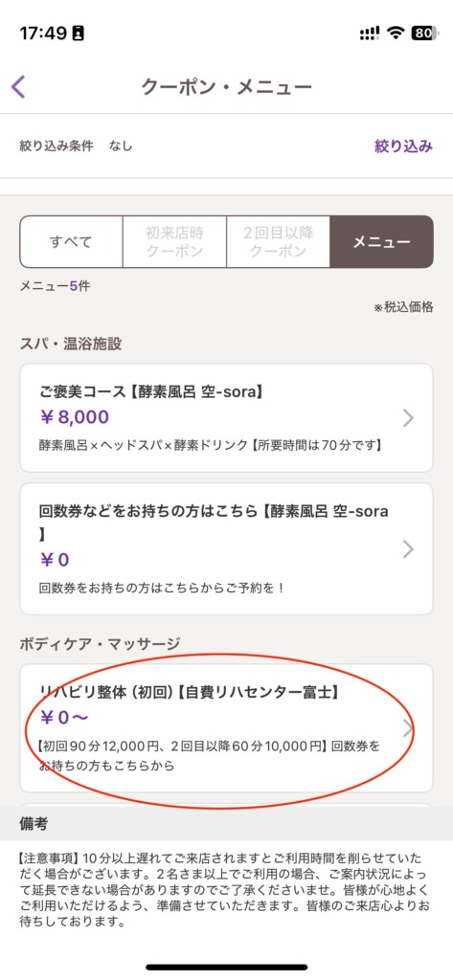Screen dimensions: 453x980
Task: Tap the cellular signal bars icon
Action: tap(370, 33)
